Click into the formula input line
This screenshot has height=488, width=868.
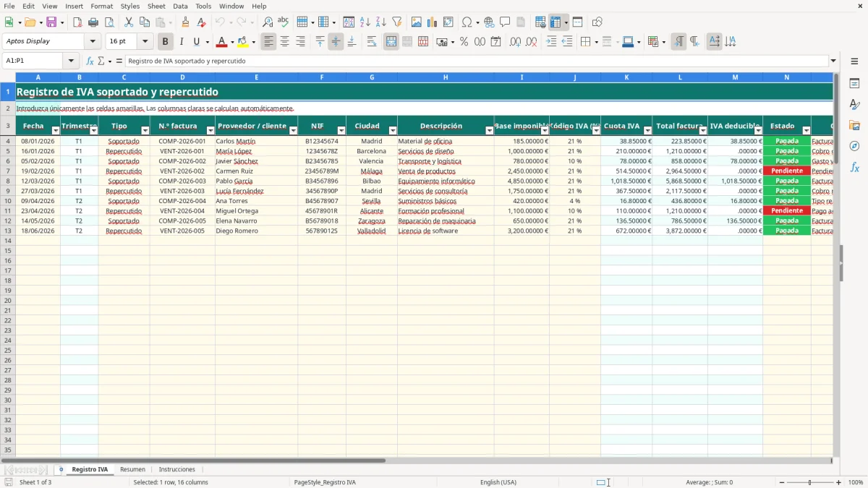(476, 61)
